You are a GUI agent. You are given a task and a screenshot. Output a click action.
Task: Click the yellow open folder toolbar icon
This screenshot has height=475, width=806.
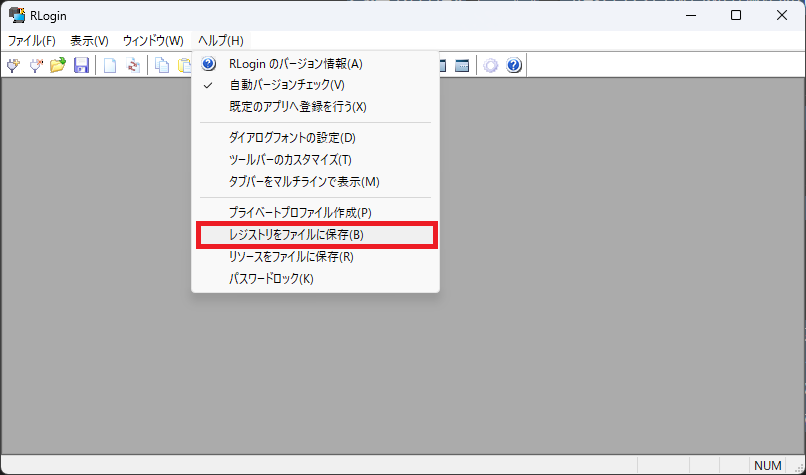[x=58, y=66]
